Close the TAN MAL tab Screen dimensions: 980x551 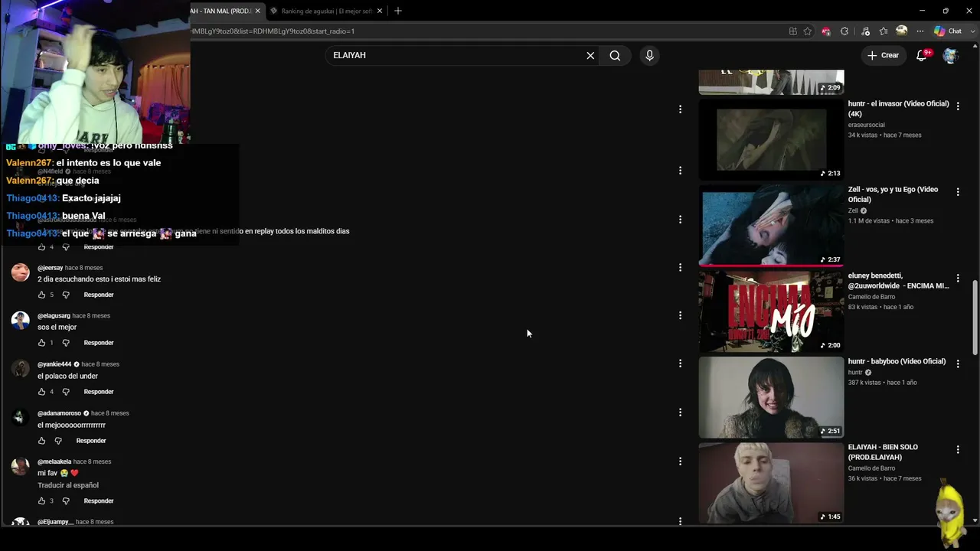pos(257,11)
